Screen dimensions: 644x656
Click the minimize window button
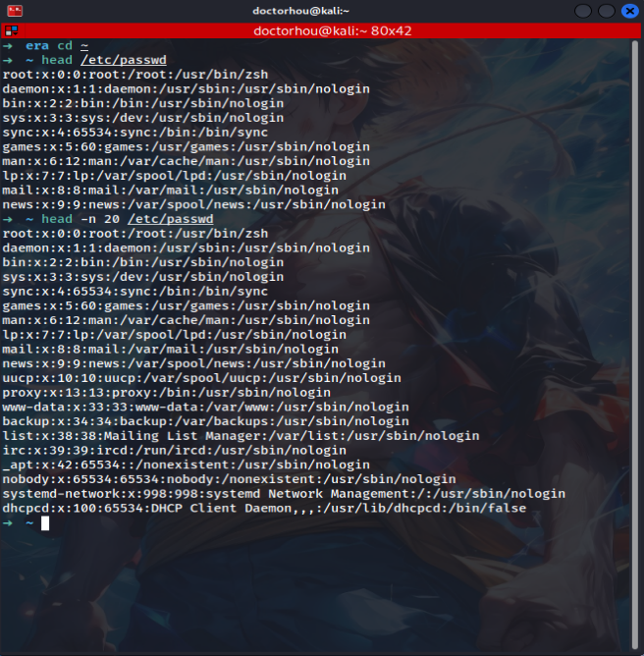(583, 11)
